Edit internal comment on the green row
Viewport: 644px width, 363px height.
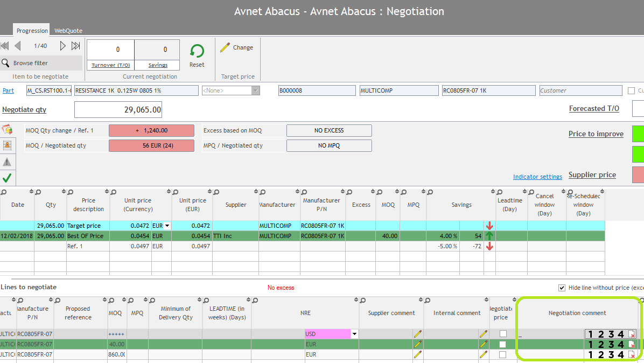pos(483,344)
